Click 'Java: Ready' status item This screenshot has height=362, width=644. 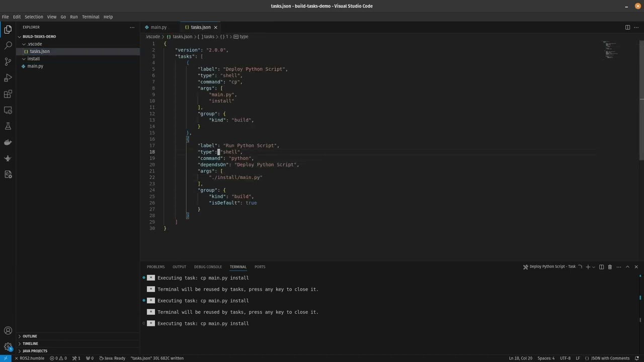tap(112, 358)
